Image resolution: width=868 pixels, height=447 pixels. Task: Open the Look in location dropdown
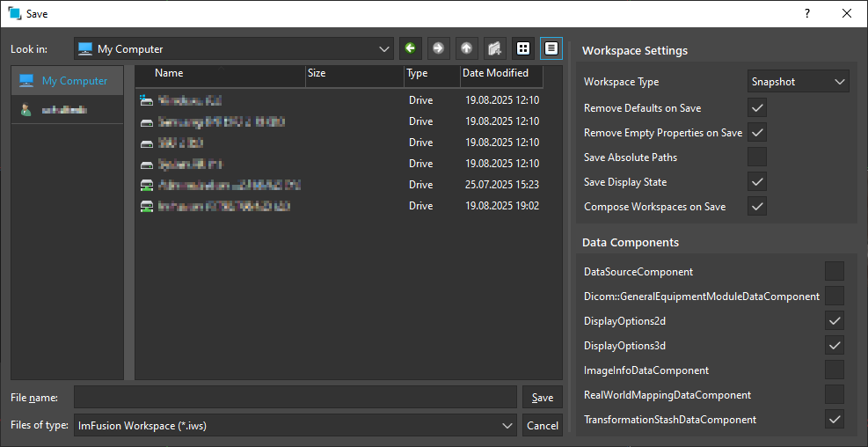coord(233,48)
